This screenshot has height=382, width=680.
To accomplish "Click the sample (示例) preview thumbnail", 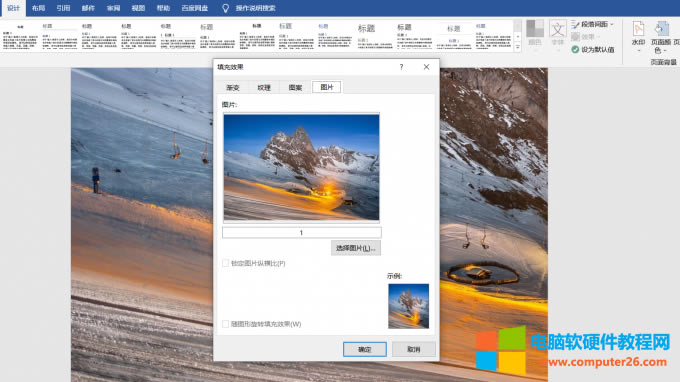I will coord(409,306).
